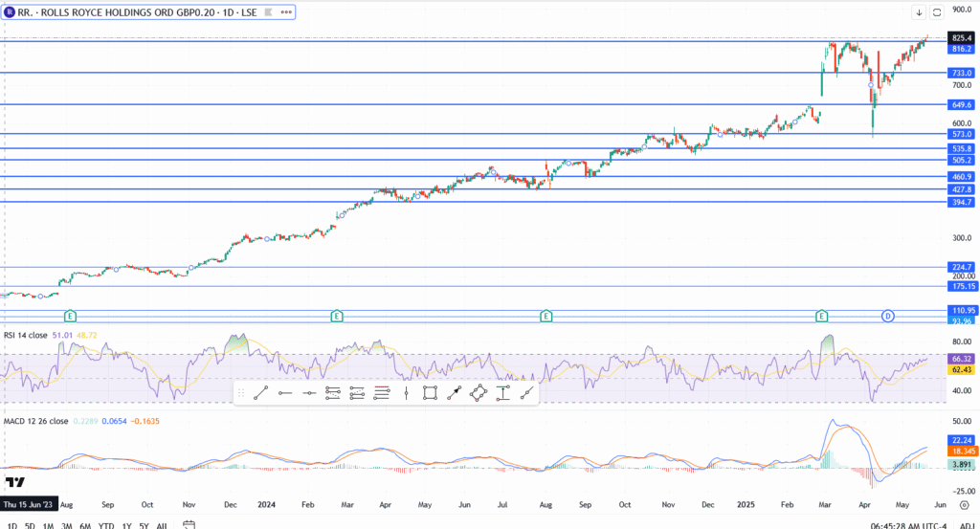
Task: Choose the arrow drawing tool
Action: (x=454, y=393)
